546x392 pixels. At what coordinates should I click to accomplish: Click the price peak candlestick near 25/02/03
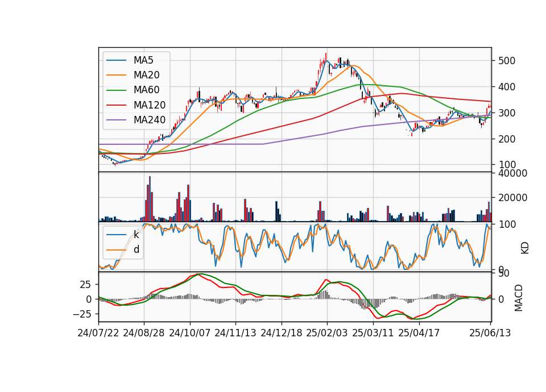pyautogui.click(x=326, y=57)
